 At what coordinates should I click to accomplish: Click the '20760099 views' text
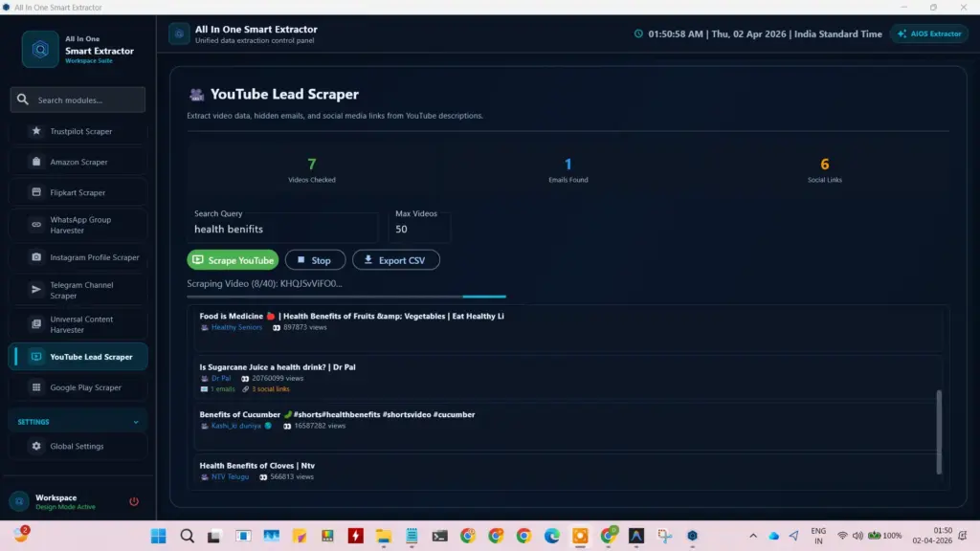point(278,379)
